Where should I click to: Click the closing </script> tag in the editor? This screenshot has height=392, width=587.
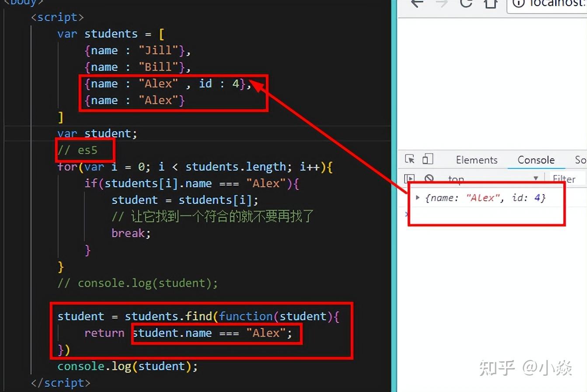point(61,383)
